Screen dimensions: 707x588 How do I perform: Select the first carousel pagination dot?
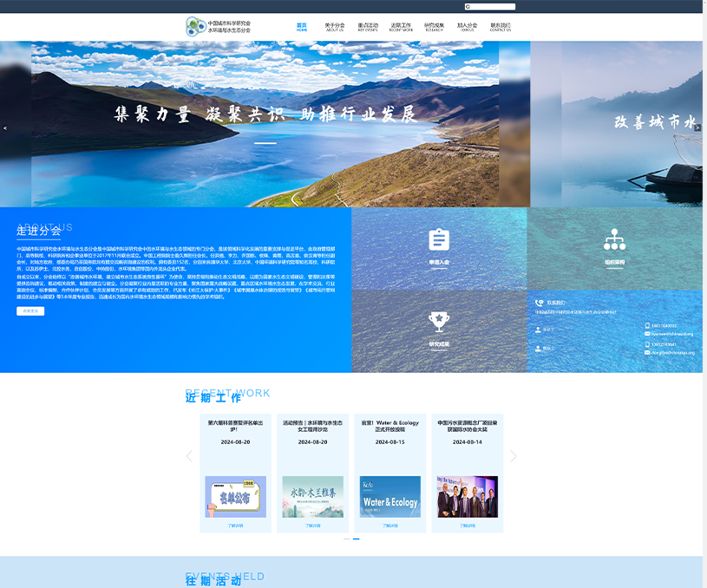click(x=347, y=539)
